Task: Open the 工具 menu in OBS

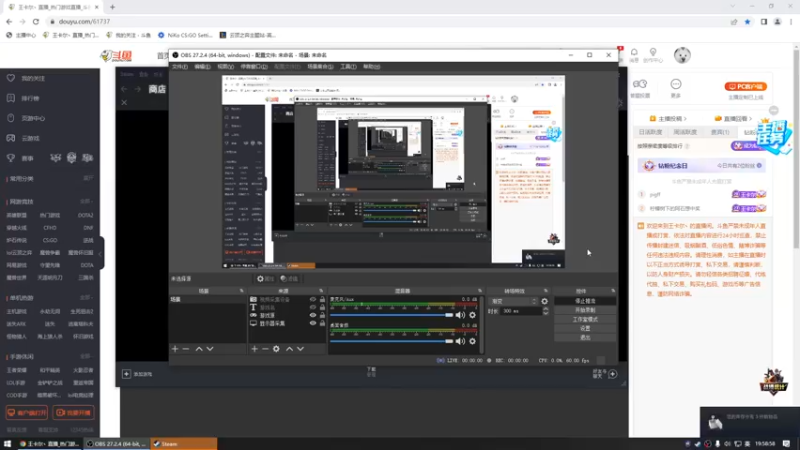Action: 348,67
